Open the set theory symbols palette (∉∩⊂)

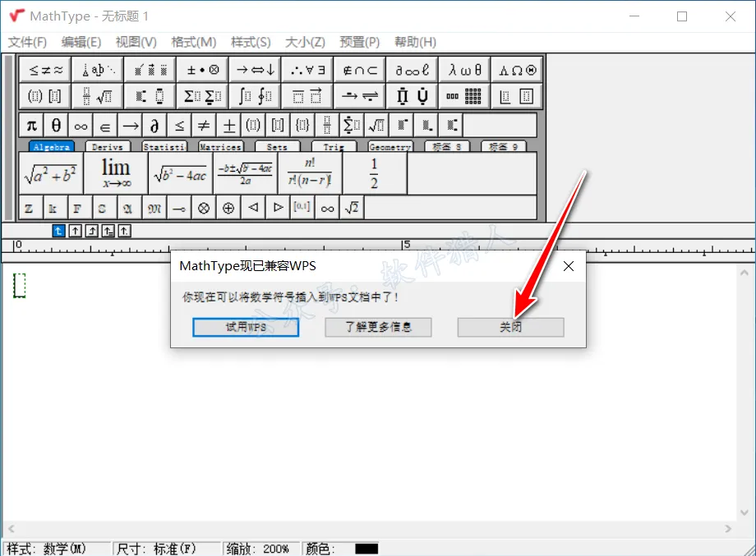tap(360, 71)
